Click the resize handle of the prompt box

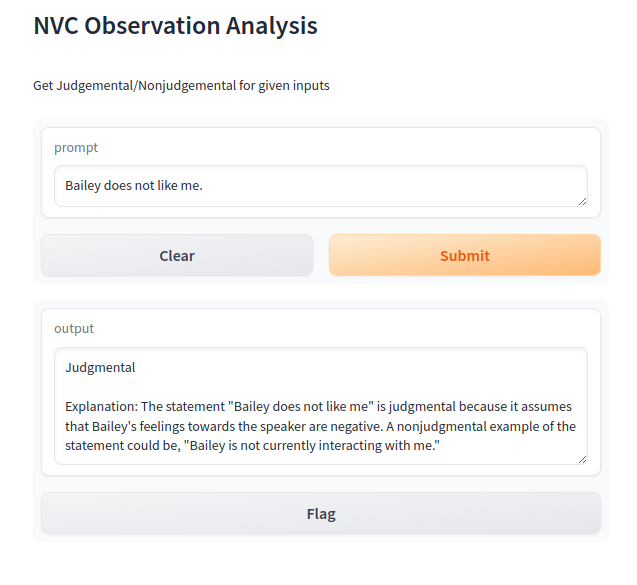coord(582,202)
